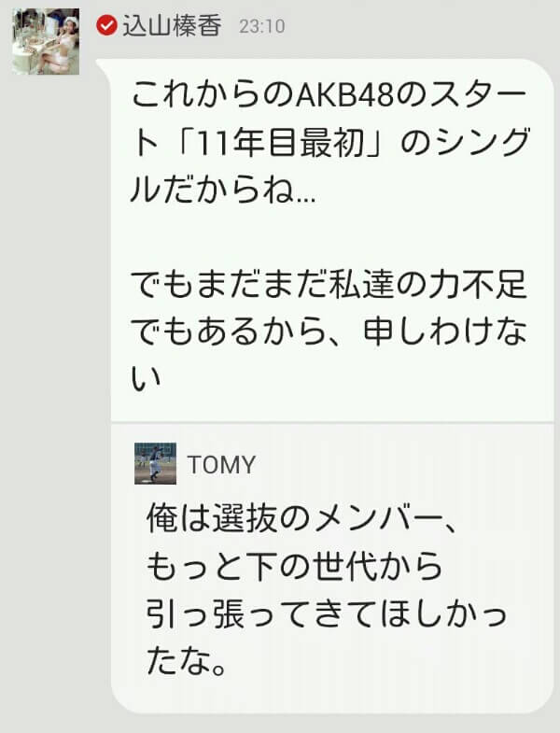
Task: Click the quoted line もっと下の世代から
Action: (x=294, y=567)
